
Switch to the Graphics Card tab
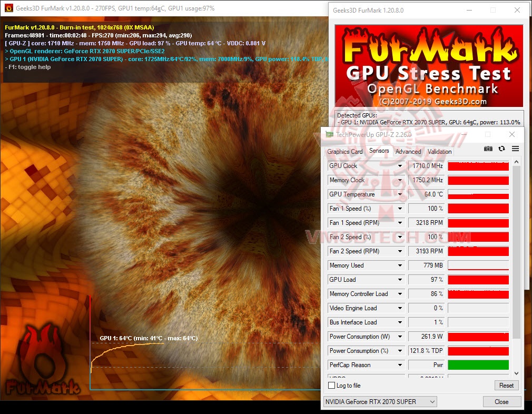pyautogui.click(x=344, y=151)
